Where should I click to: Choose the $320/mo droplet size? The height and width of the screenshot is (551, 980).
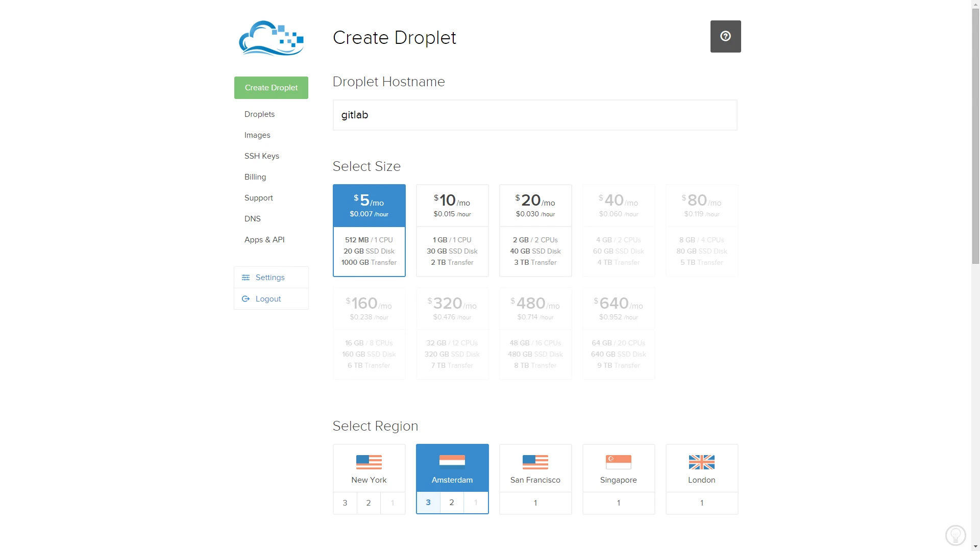[x=452, y=334]
